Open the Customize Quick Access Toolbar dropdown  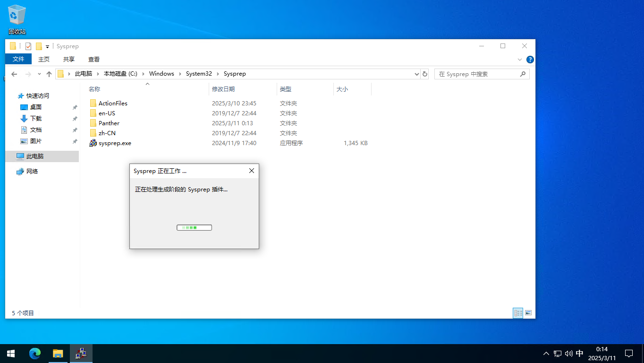point(47,47)
